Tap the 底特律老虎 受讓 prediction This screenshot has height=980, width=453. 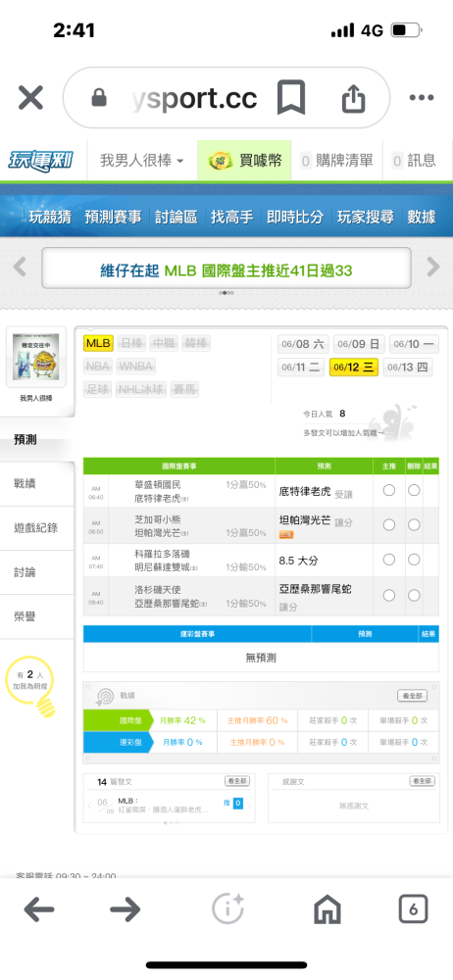click(316, 493)
